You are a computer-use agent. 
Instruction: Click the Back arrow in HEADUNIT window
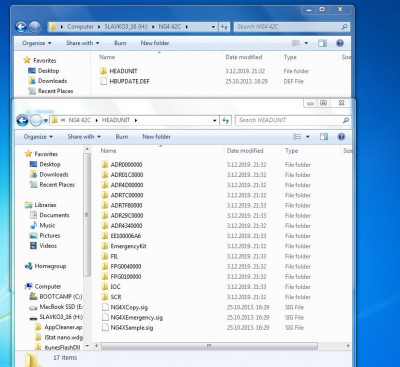[x=22, y=120]
